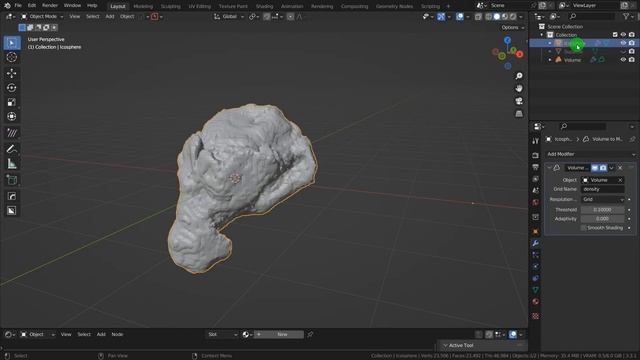Image resolution: width=640 pixels, height=360 pixels.
Task: Collapse the Collection tree in outliner
Action: [542, 35]
